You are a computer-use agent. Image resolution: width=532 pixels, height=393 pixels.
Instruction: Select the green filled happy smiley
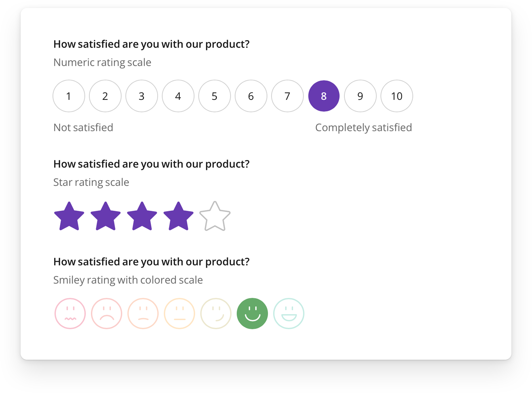(x=252, y=313)
